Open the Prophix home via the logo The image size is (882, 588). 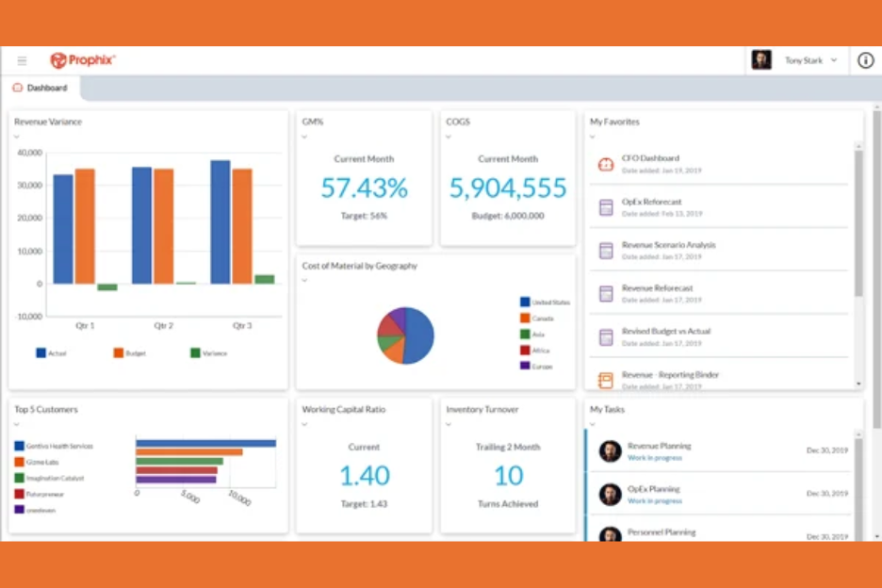[x=83, y=59]
